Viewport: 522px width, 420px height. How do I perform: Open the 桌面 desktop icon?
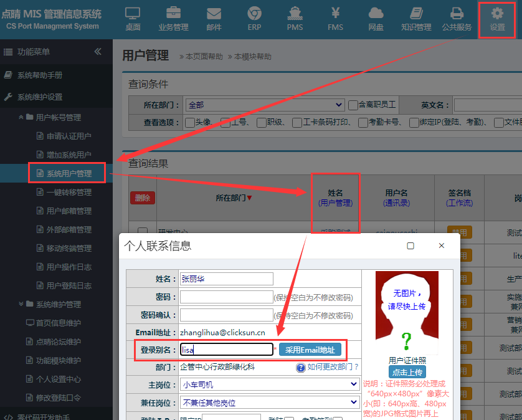[133, 19]
